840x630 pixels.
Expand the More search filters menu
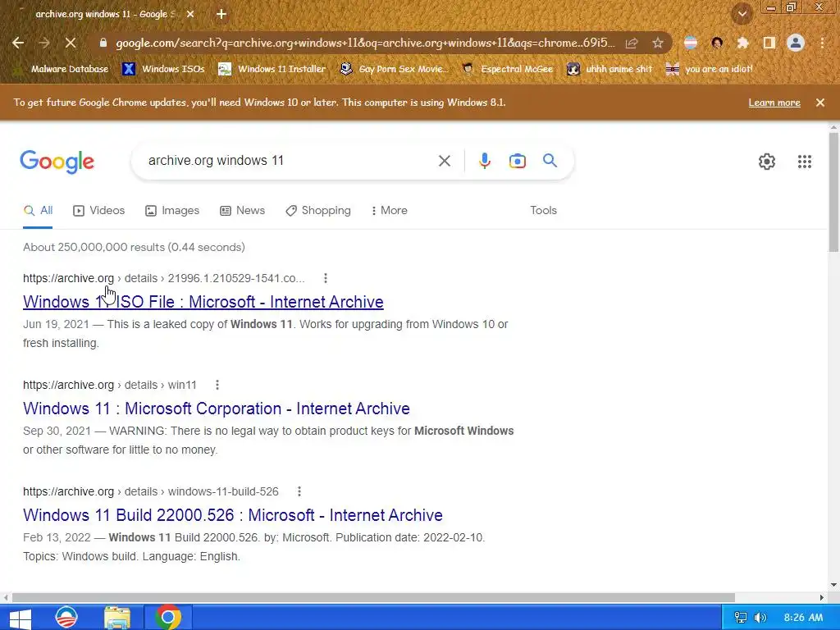pos(390,211)
